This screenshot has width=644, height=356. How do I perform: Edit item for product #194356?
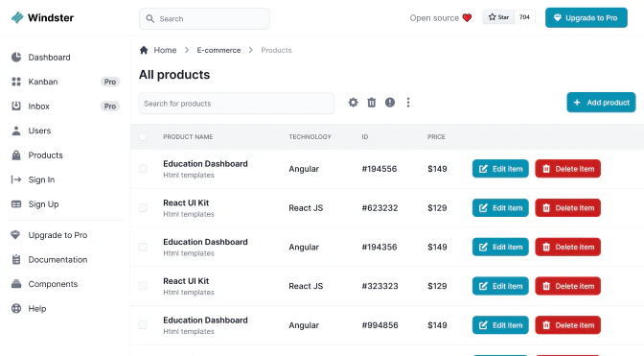(x=500, y=247)
